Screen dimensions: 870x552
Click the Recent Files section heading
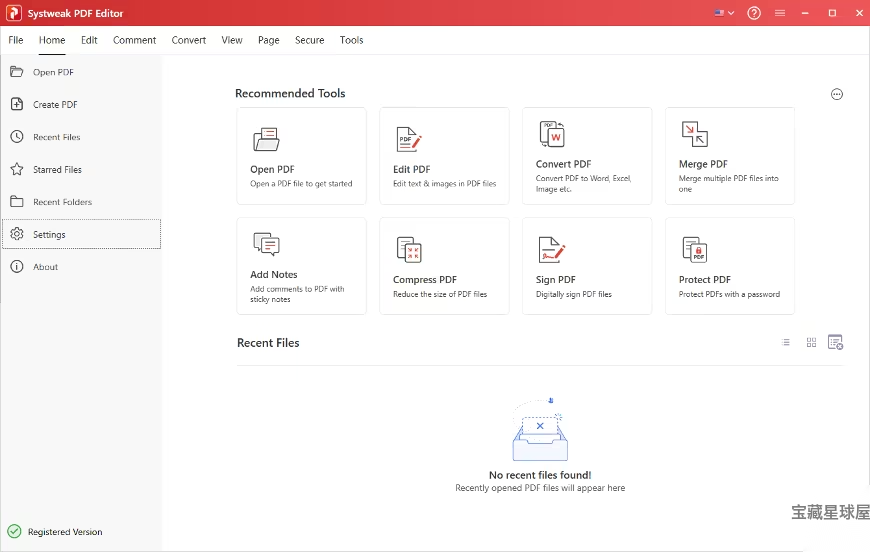point(268,343)
